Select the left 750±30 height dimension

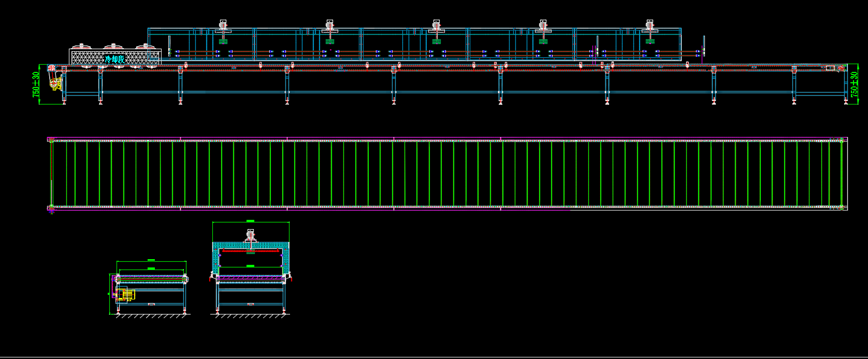(36, 84)
